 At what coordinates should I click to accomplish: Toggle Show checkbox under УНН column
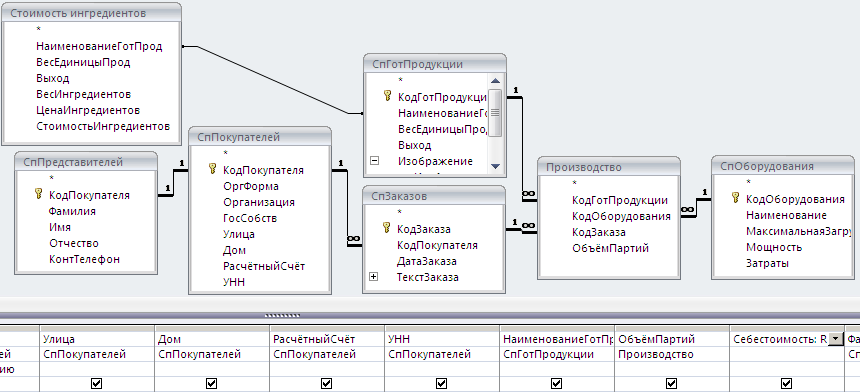(442, 384)
